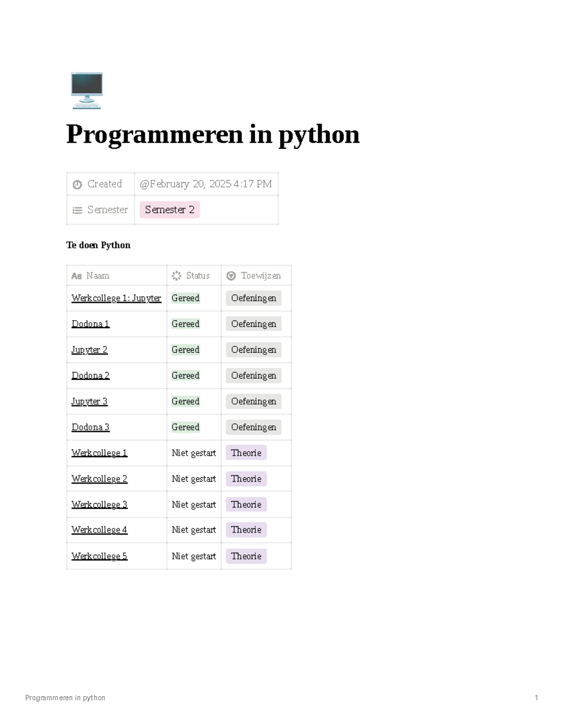Open the Dodona 3 link
563x728 pixels.
pos(91,427)
